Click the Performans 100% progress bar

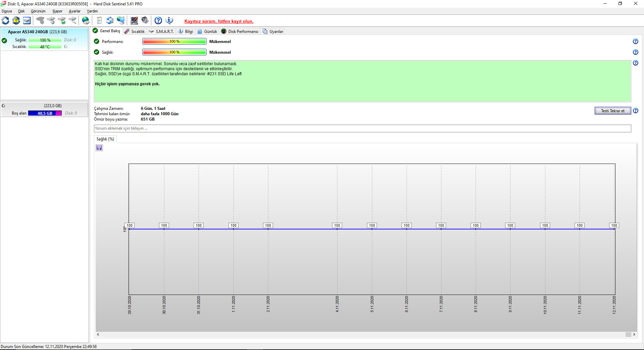(x=174, y=41)
